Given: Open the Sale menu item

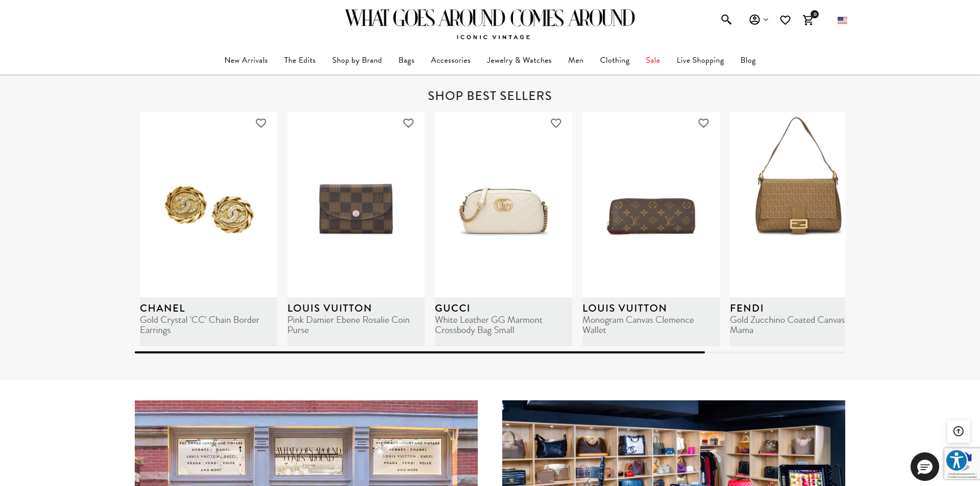Looking at the screenshot, I should pyautogui.click(x=653, y=60).
